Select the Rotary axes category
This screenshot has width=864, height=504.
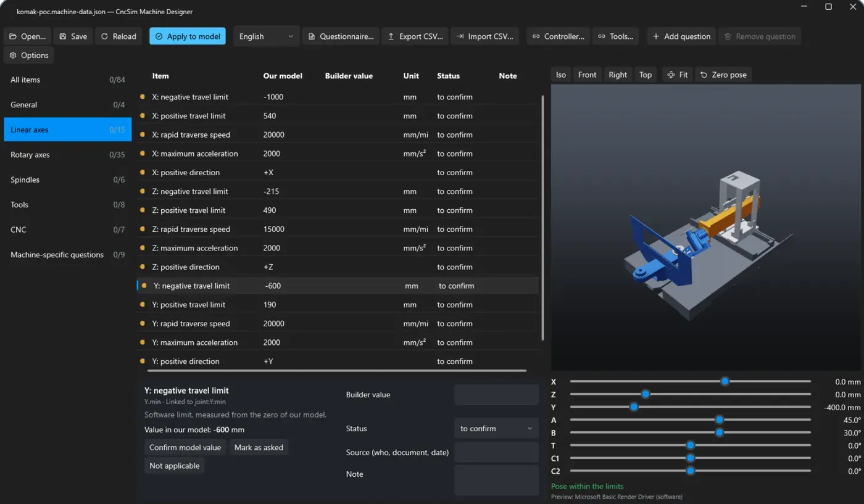coord(68,155)
